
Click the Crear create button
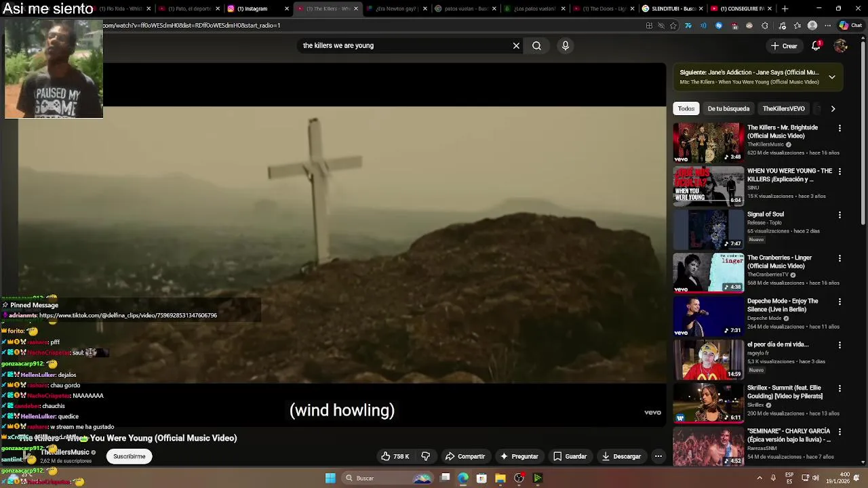(784, 45)
